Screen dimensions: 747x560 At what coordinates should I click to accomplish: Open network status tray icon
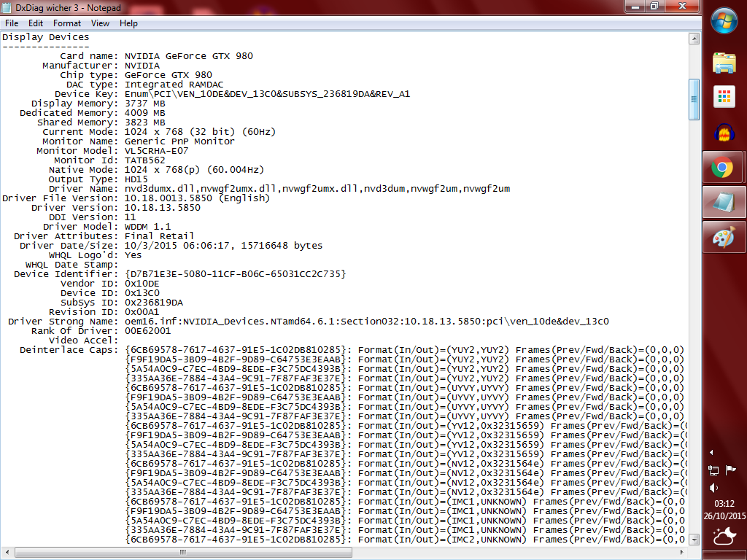point(713,470)
